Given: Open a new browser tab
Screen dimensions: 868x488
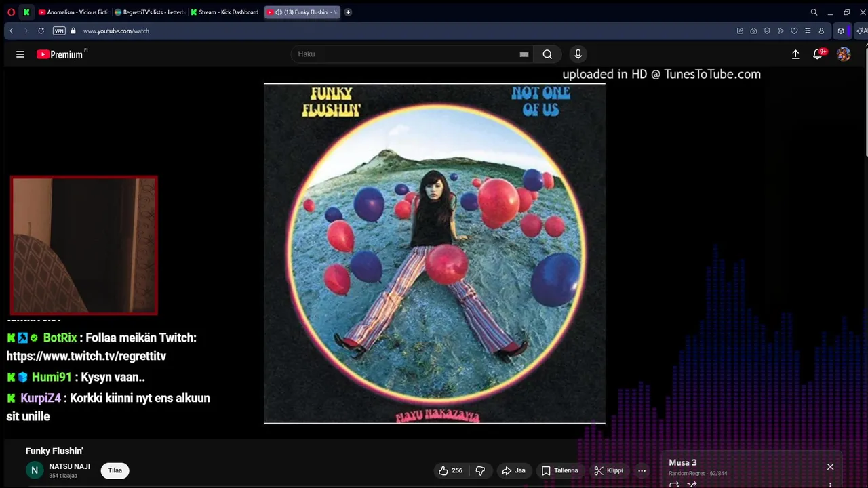Looking at the screenshot, I should tap(348, 12).
